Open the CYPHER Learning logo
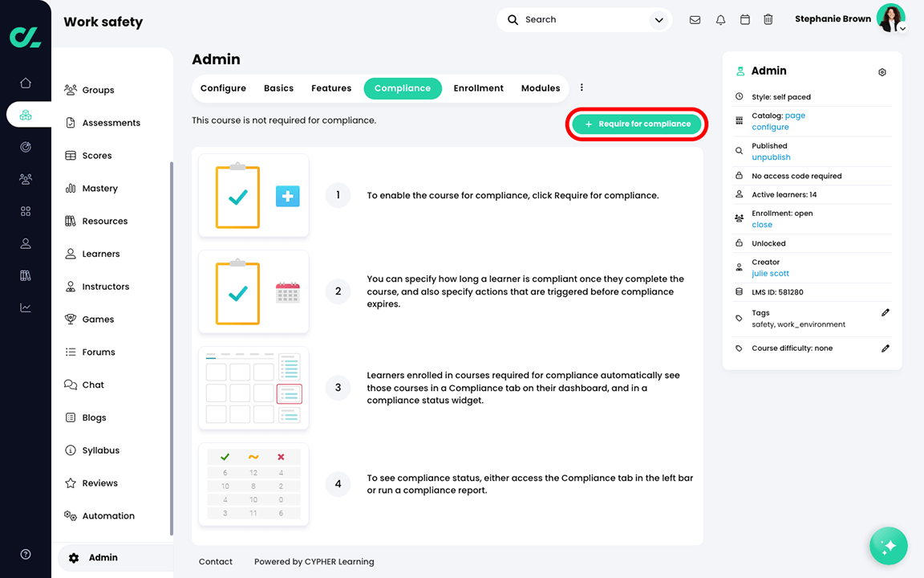 tap(25, 36)
